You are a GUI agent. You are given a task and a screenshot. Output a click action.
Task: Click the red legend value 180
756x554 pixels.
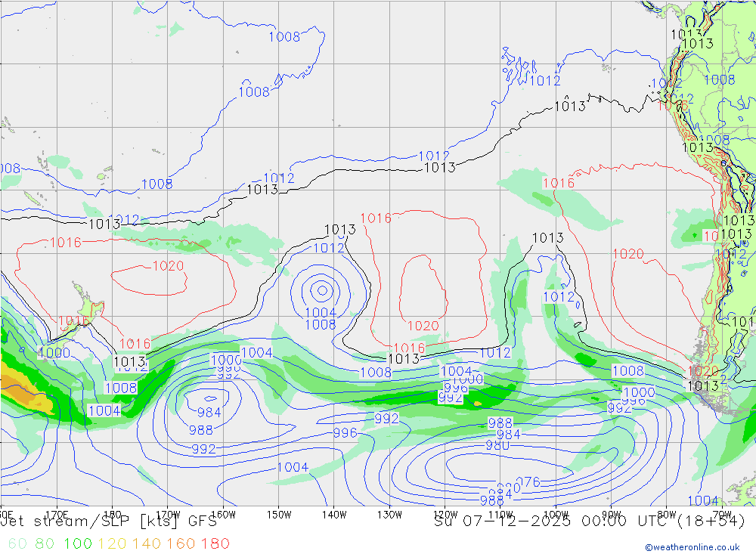[215, 544]
